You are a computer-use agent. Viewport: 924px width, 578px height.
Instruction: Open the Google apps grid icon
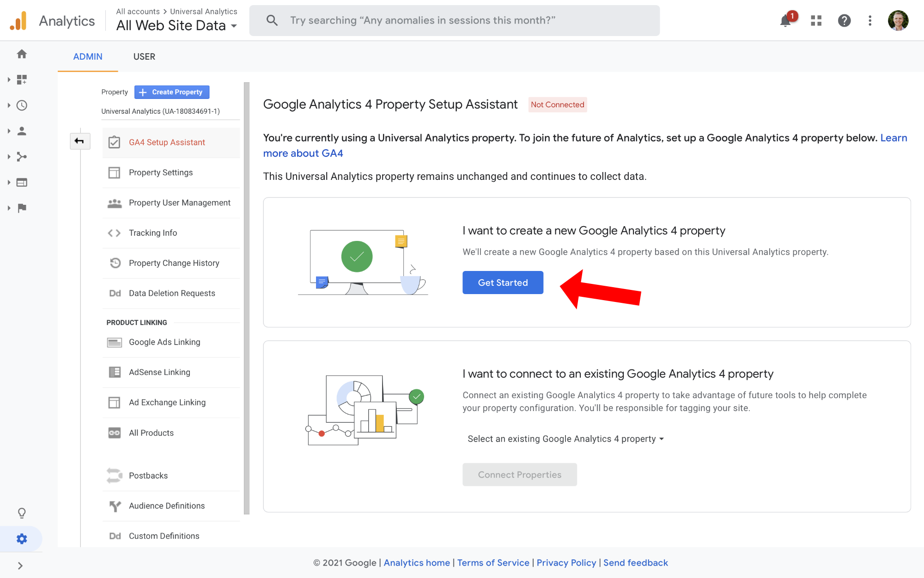point(816,20)
